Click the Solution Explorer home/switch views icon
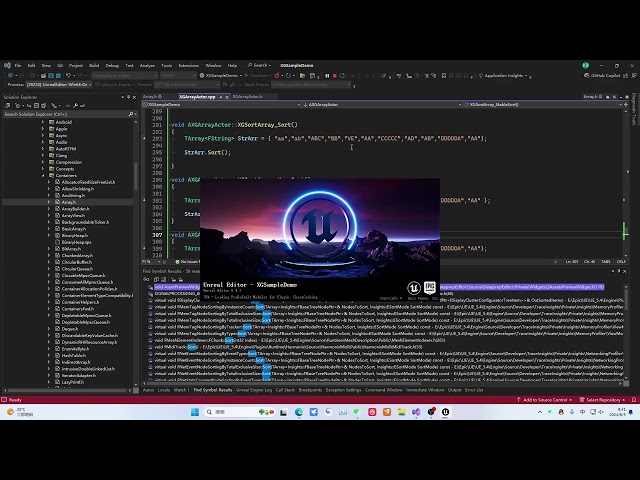640x480 pixels. point(7,105)
